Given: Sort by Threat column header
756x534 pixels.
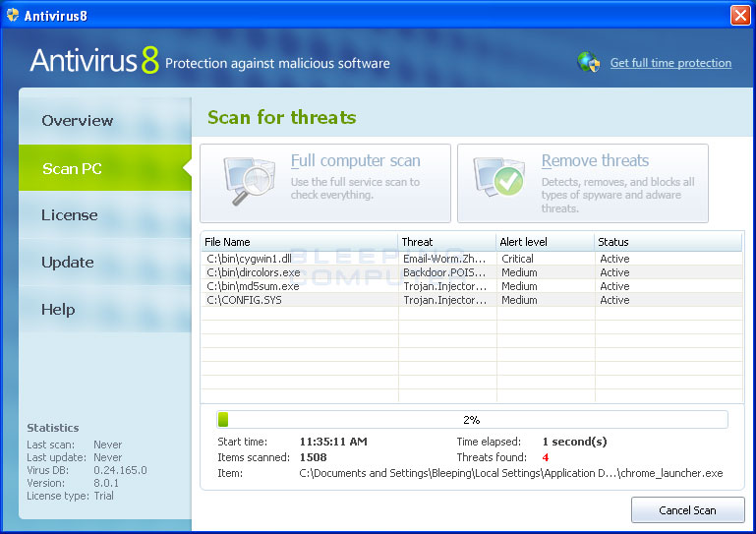Looking at the screenshot, I should (x=447, y=242).
